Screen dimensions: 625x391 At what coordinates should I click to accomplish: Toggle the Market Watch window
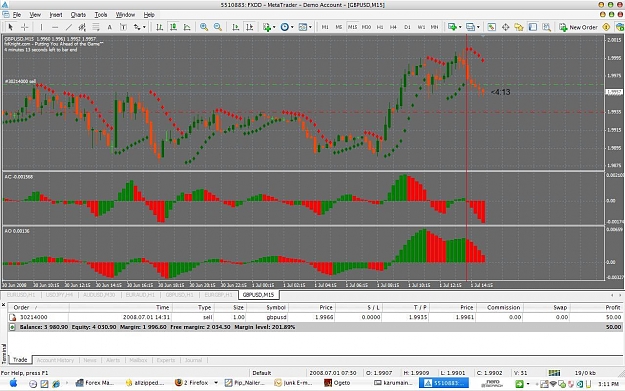tap(491, 27)
